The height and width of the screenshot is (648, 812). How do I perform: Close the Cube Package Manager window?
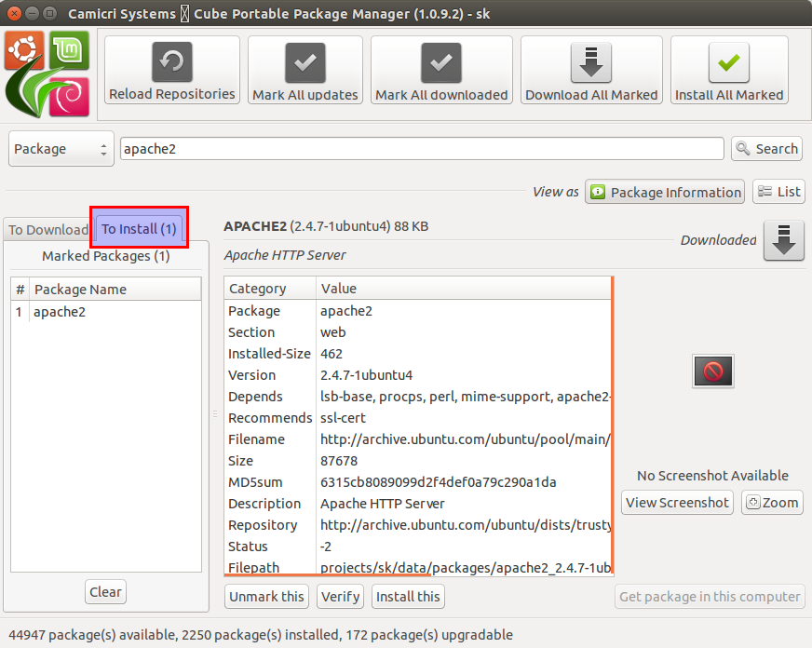15,13
